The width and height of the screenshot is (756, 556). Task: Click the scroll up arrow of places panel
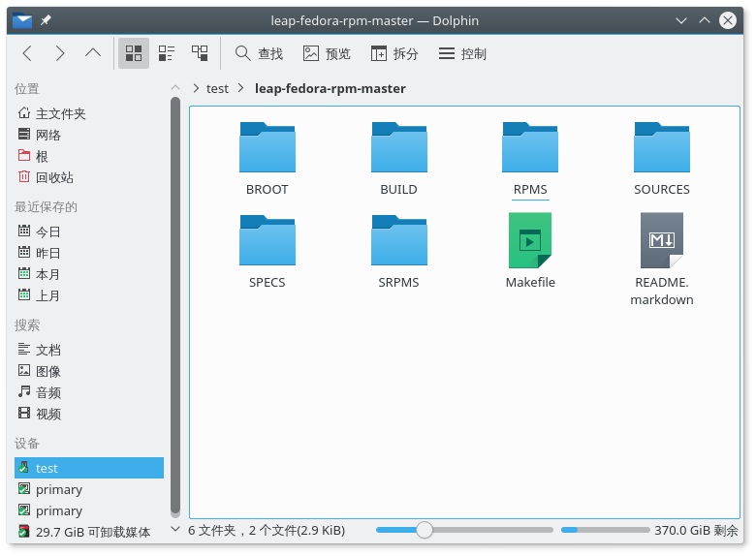tap(175, 87)
